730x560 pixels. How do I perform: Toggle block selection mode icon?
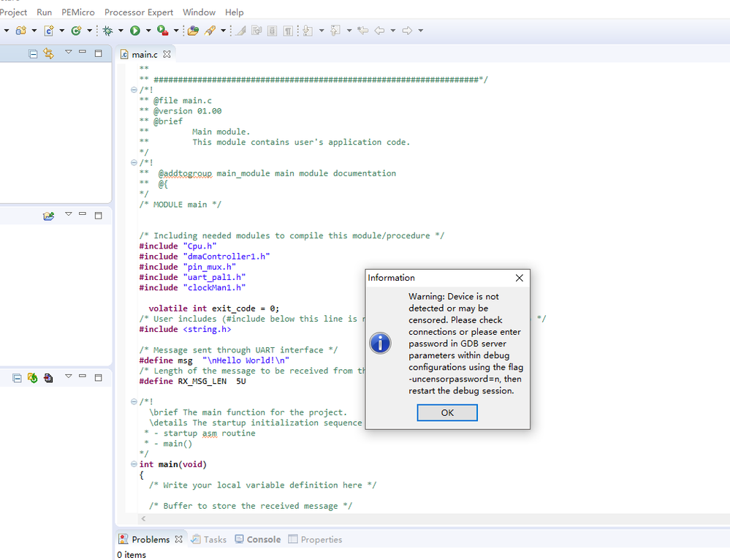[273, 31]
